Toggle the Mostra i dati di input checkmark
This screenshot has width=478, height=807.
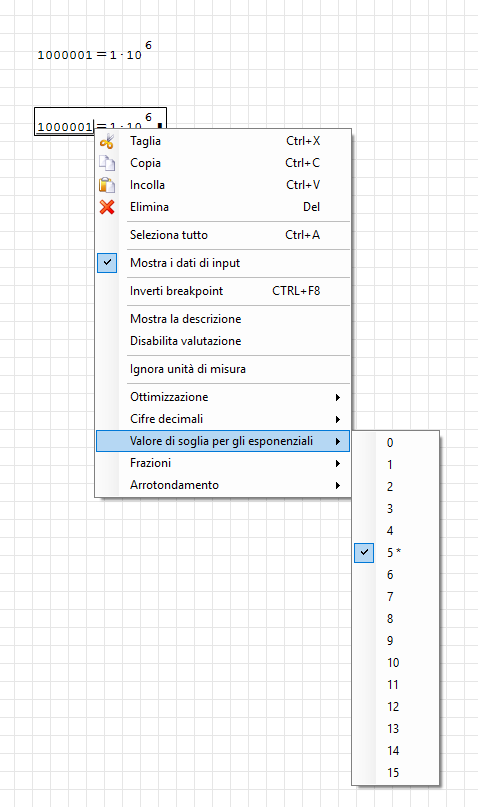click(107, 263)
